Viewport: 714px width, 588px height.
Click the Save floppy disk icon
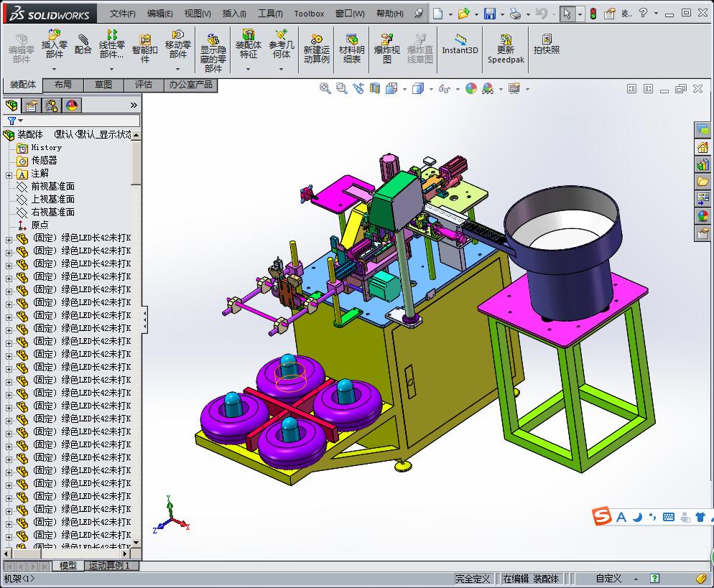[489, 14]
